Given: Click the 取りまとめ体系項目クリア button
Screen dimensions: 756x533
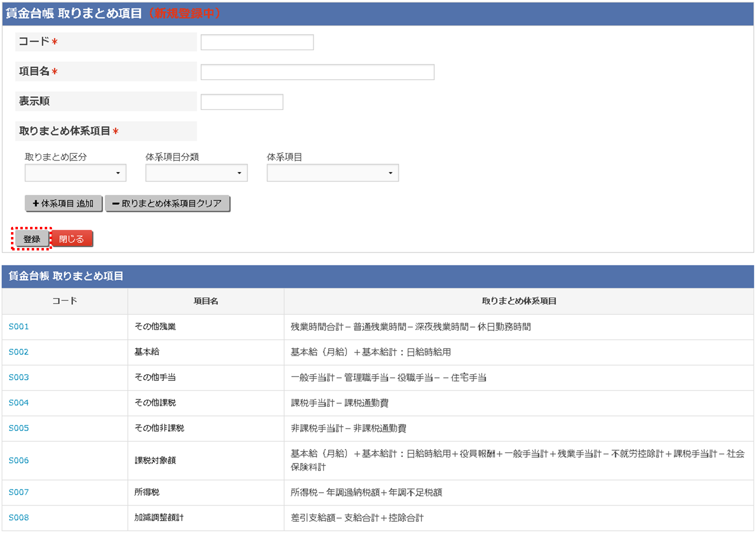Looking at the screenshot, I should click(x=168, y=203).
